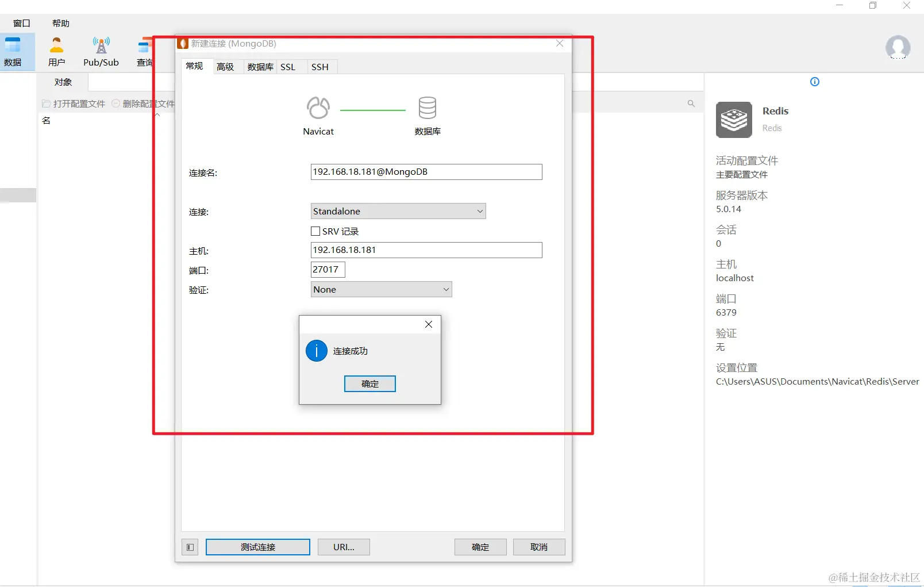Enable the SRV 记录 checkbox
924x587 pixels.
(x=315, y=231)
